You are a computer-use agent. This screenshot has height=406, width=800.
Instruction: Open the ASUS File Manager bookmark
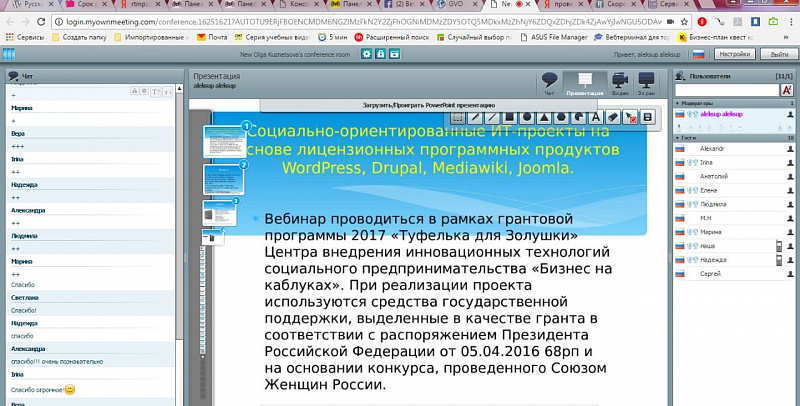554,37
